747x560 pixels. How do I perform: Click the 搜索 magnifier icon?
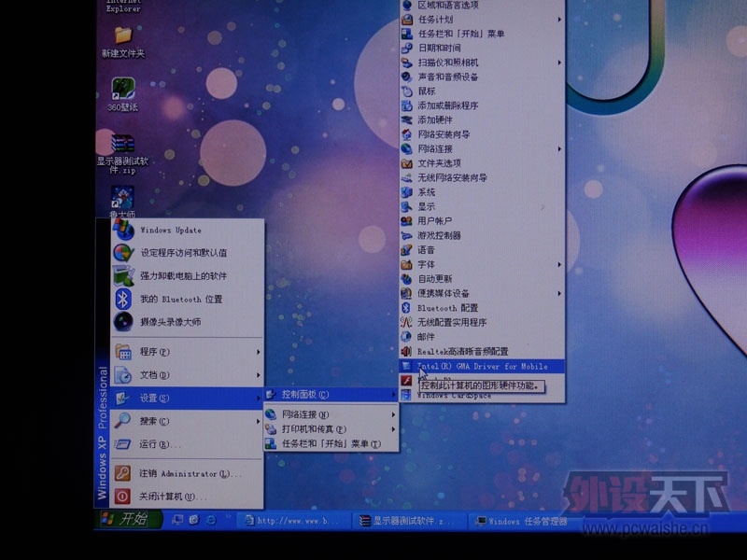point(122,421)
